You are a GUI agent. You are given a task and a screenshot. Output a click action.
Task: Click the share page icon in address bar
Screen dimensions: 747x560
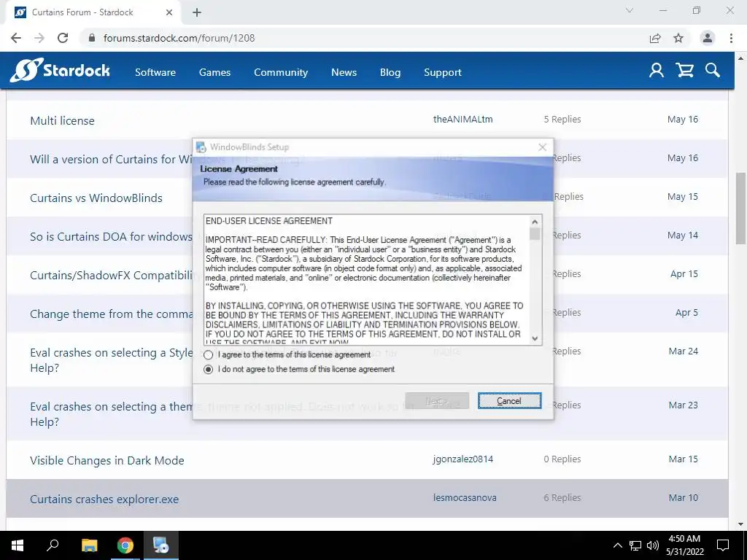click(655, 38)
